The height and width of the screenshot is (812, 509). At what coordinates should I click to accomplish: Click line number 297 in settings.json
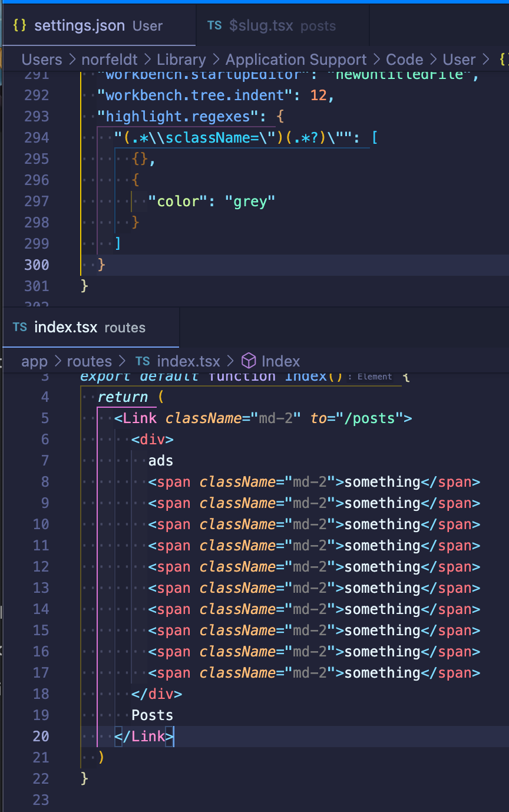pyautogui.click(x=37, y=201)
